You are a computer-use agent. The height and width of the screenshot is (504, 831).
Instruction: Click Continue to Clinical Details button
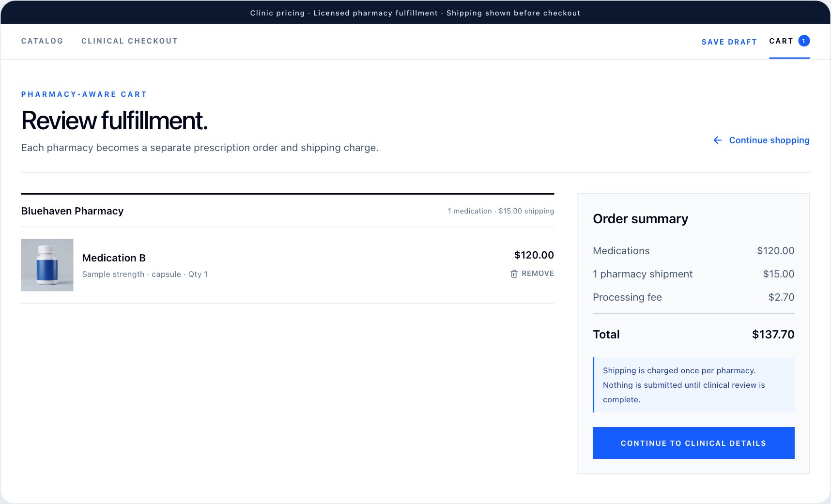point(693,443)
